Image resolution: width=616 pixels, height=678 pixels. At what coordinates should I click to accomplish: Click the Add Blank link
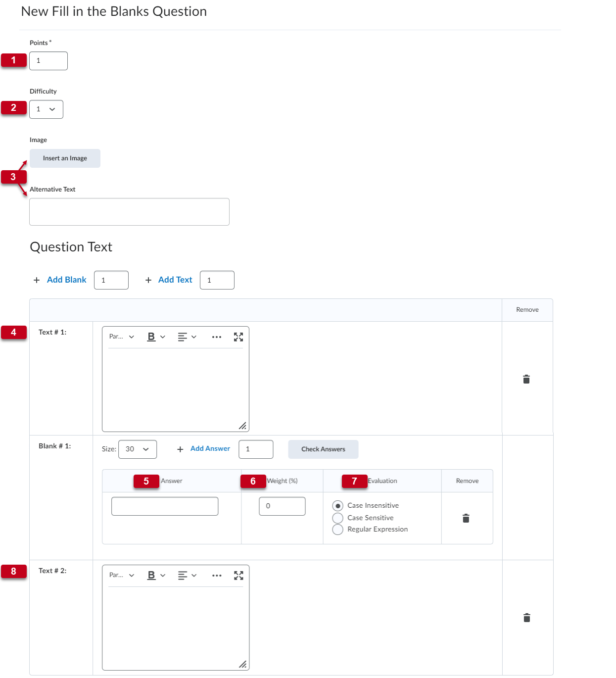67,280
